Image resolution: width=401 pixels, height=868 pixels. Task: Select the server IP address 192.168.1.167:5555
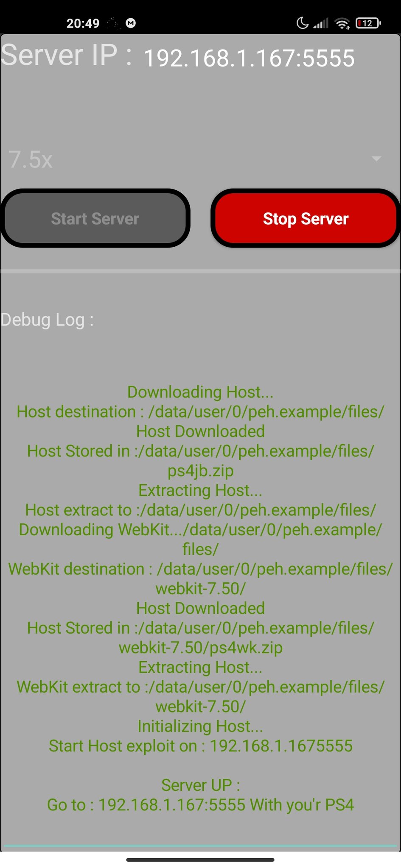click(x=249, y=58)
